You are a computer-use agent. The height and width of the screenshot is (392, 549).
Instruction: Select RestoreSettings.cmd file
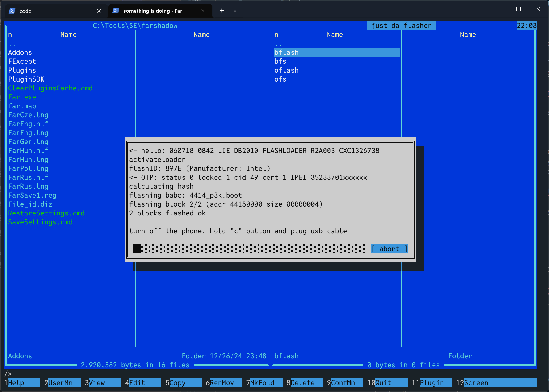coord(46,213)
